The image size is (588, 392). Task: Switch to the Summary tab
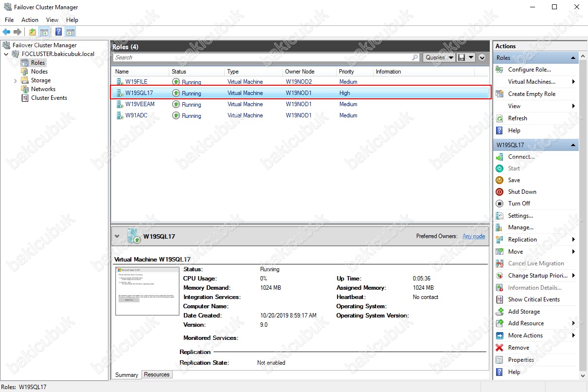click(x=127, y=375)
